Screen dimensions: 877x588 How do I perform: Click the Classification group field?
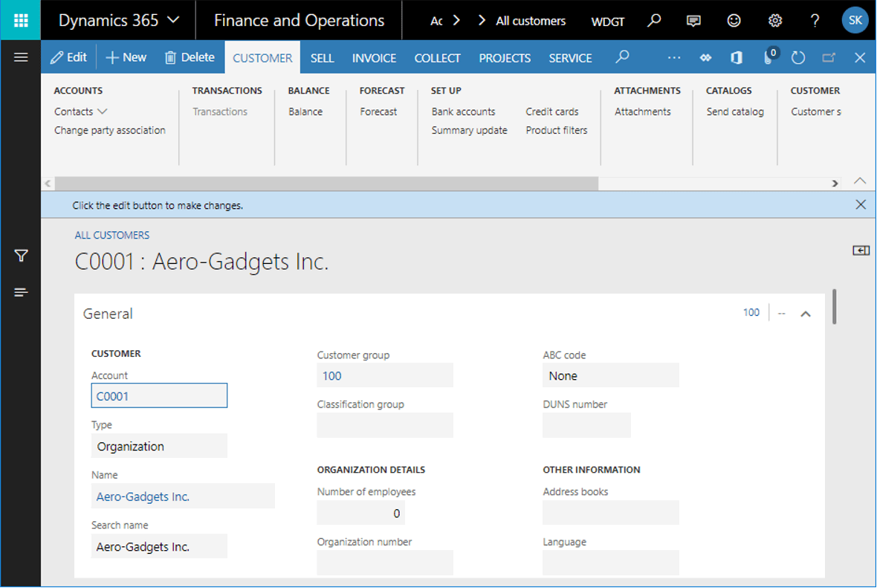[x=385, y=425]
